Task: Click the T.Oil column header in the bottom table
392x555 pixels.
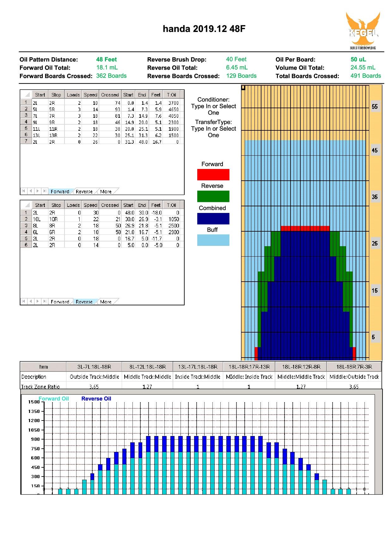Action: click(x=171, y=205)
